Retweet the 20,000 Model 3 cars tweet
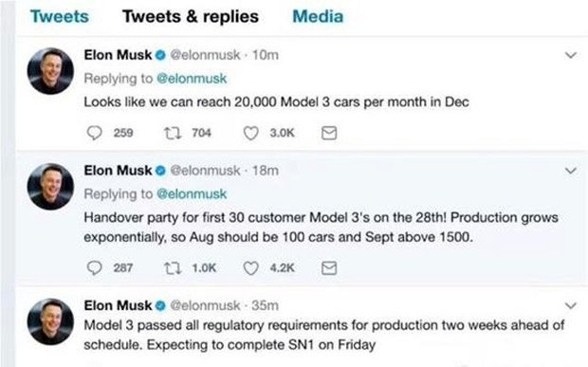 [173, 133]
